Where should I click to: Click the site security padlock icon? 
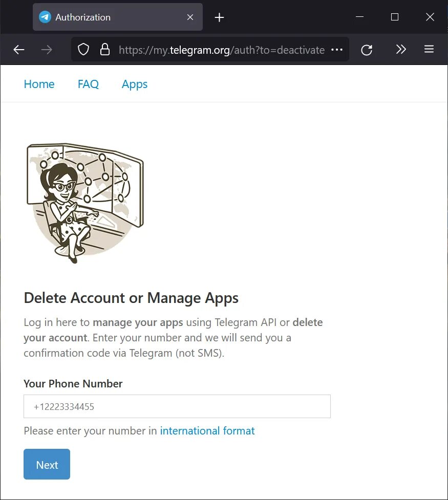pos(105,50)
